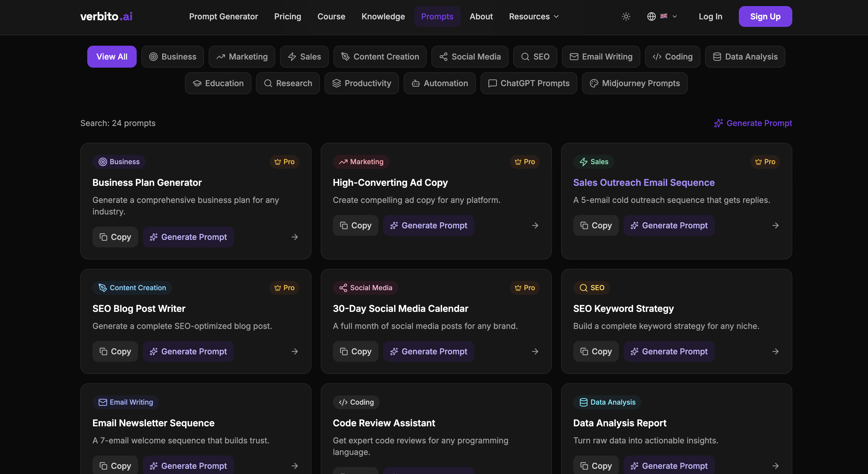Generate Prompt for Business Plan Generator
The height and width of the screenshot is (474, 868).
tap(188, 237)
